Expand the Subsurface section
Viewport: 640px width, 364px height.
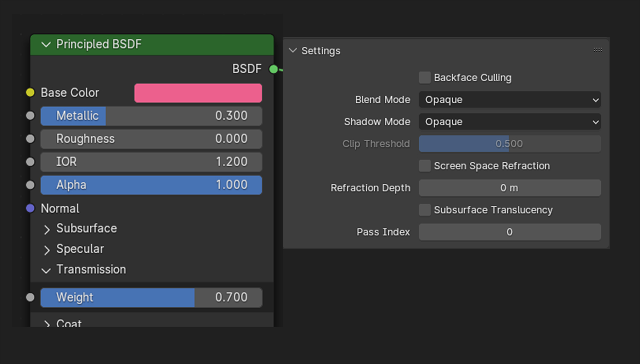click(x=47, y=229)
